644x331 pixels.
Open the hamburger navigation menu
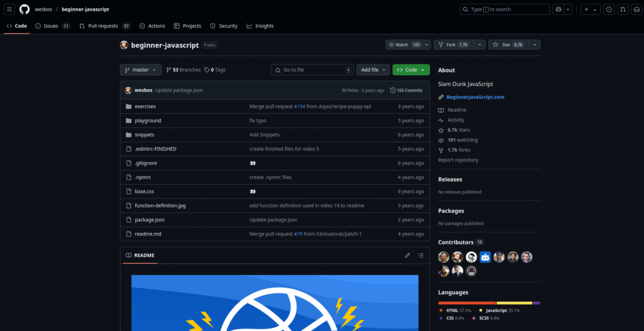click(10, 9)
